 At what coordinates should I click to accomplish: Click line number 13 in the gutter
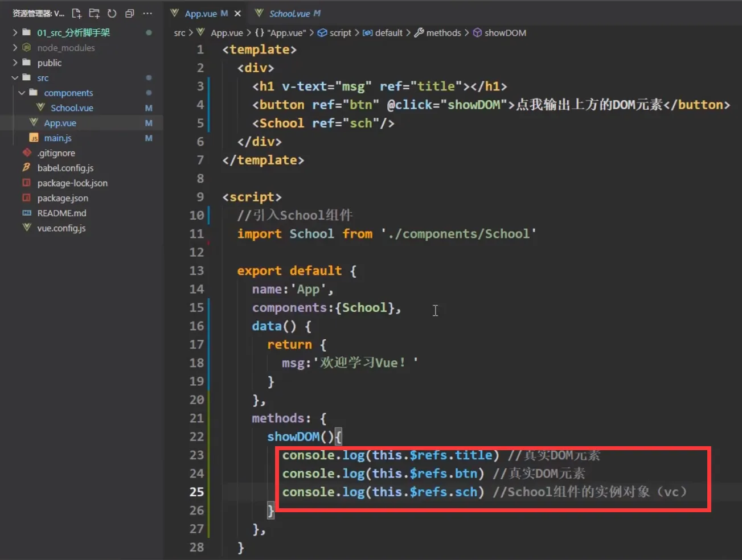(196, 270)
